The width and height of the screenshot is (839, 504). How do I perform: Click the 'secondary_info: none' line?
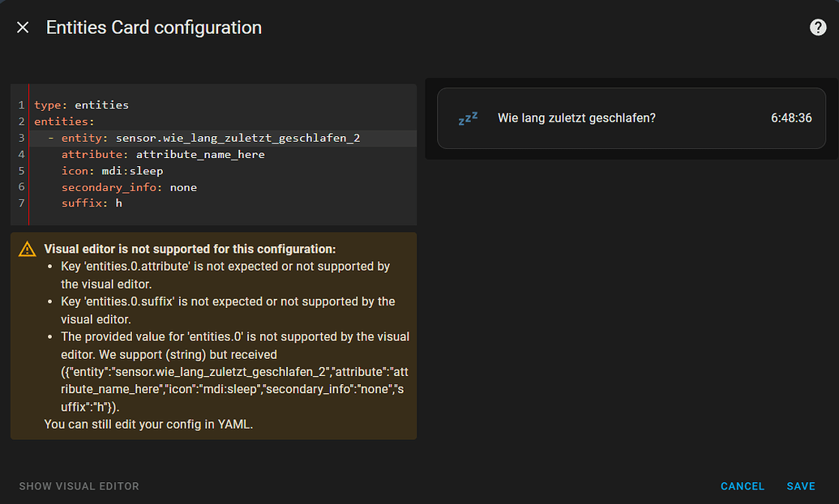129,187
